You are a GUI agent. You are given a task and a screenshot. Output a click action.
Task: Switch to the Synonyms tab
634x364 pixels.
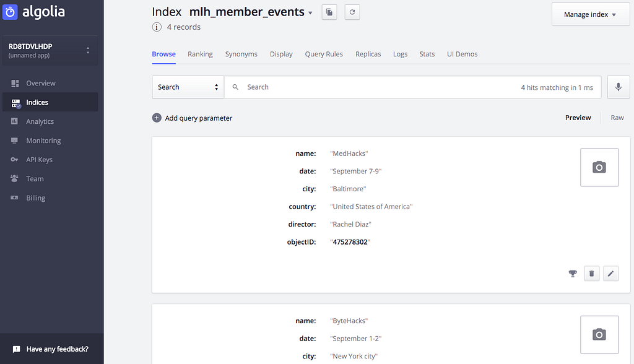pyautogui.click(x=241, y=54)
